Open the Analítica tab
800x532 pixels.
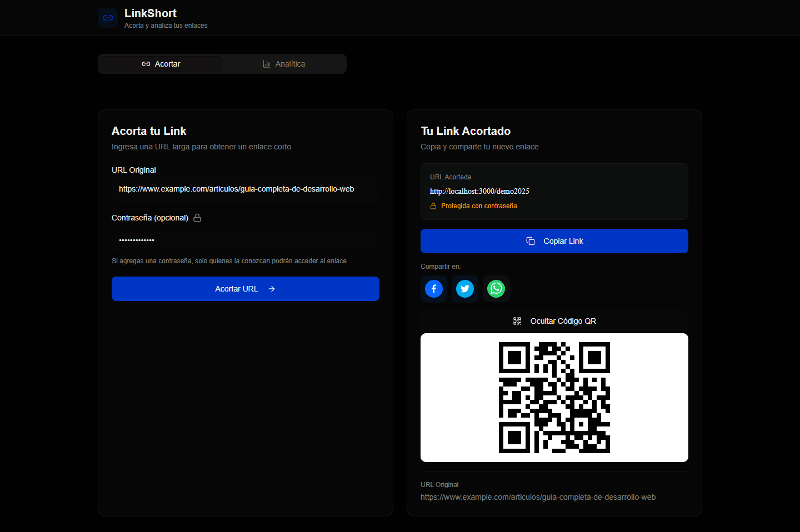[283, 64]
